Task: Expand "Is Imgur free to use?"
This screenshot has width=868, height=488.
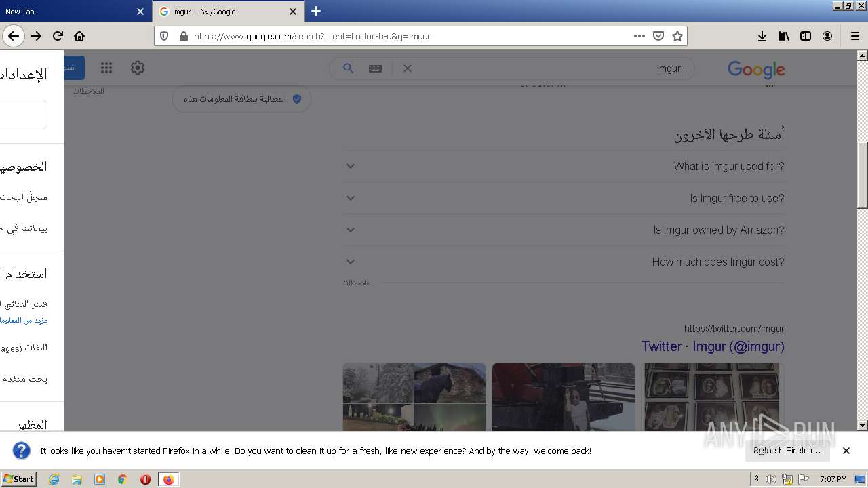Action: 564,198
